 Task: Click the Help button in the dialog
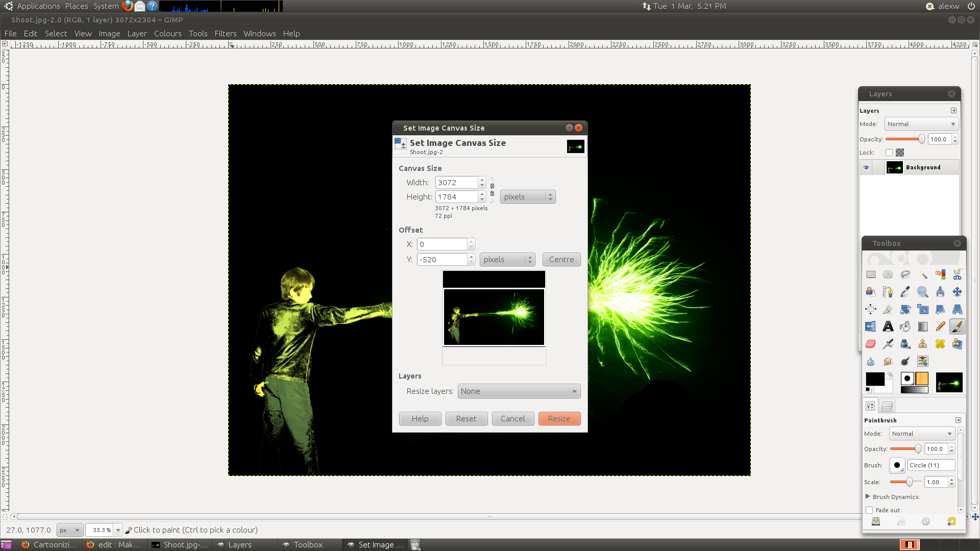(420, 419)
